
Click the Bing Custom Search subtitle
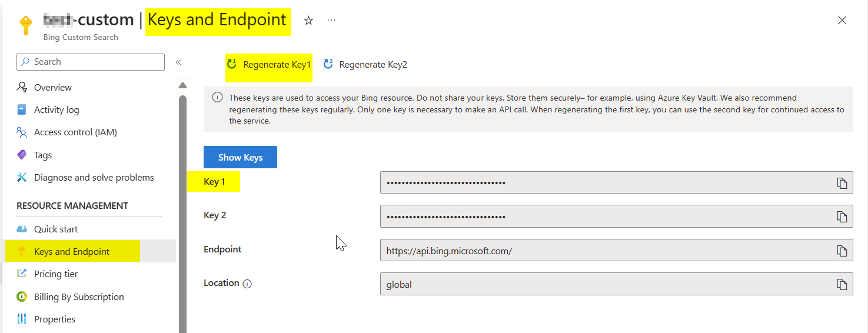click(81, 38)
